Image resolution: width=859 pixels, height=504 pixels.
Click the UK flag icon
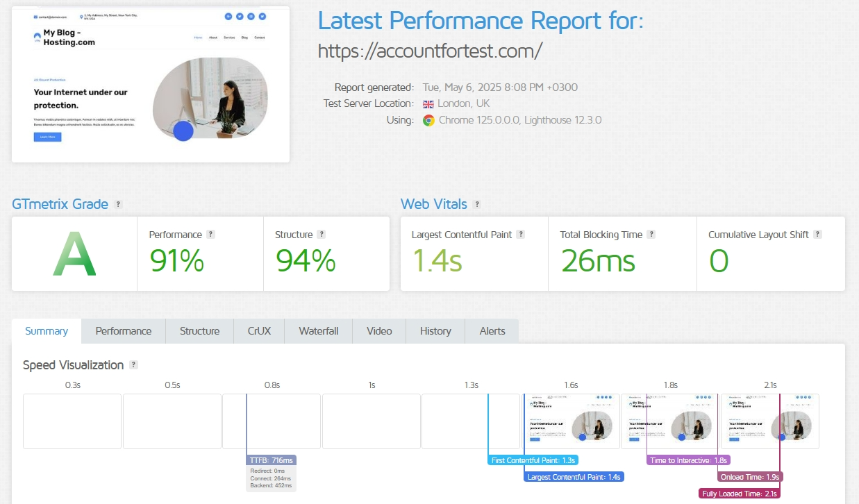click(x=428, y=103)
